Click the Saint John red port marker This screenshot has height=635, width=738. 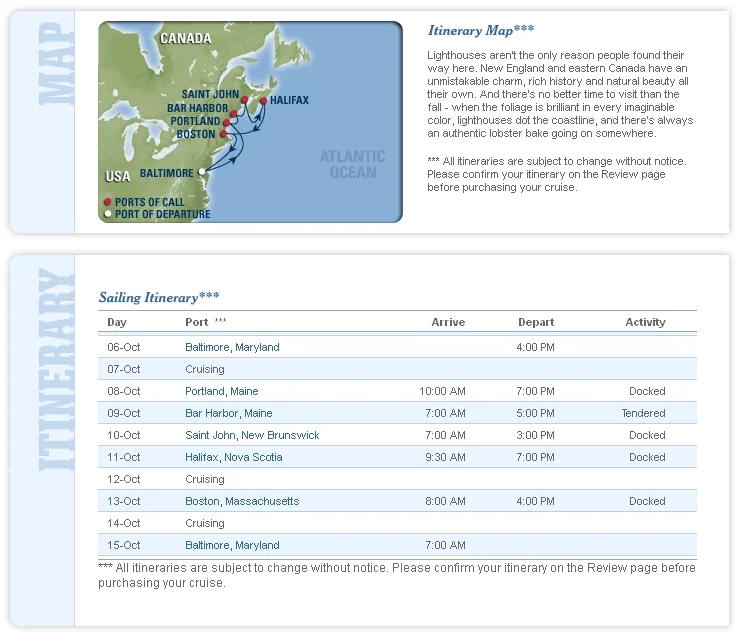coord(244,100)
